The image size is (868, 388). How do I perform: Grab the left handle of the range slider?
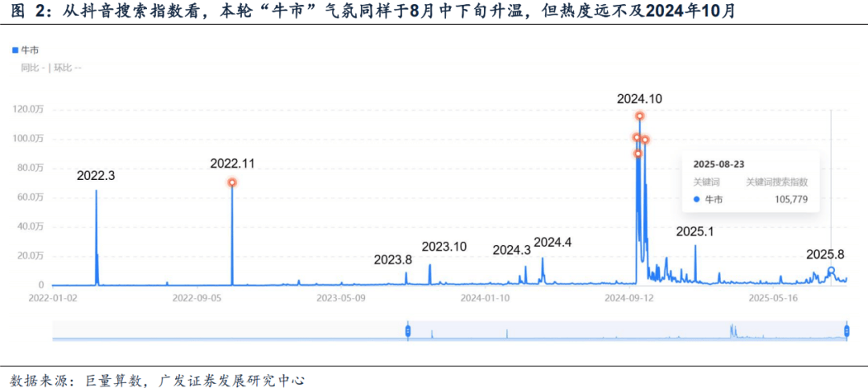[x=407, y=330]
